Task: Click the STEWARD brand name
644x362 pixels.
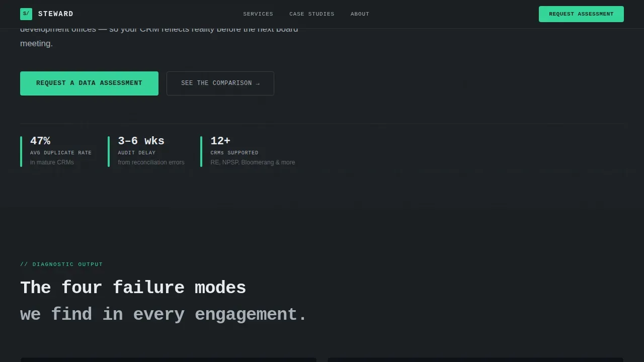Action: pos(56,14)
